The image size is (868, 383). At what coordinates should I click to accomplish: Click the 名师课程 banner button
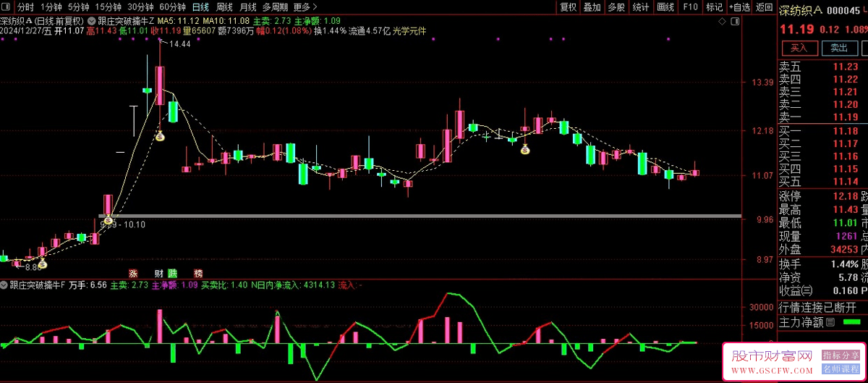click(x=840, y=369)
